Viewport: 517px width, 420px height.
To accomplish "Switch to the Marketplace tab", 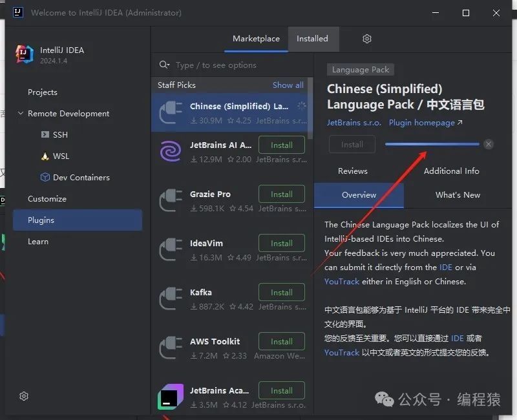I will coord(256,39).
